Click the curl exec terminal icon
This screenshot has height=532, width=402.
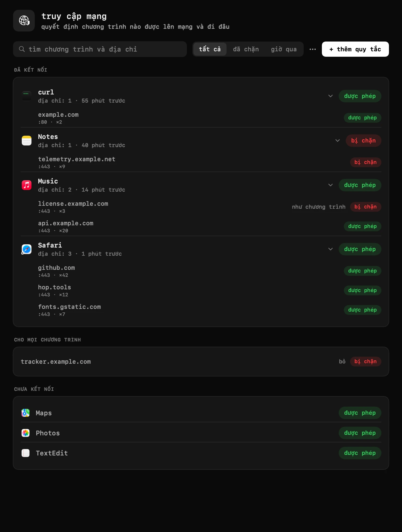pyautogui.click(x=26, y=96)
